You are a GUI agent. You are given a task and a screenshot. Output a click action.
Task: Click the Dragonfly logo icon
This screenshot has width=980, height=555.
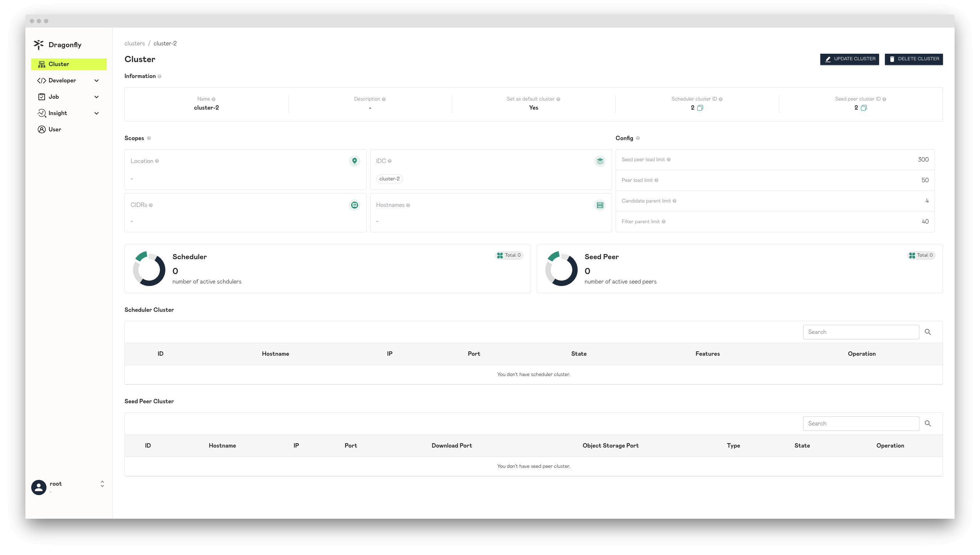(x=38, y=44)
